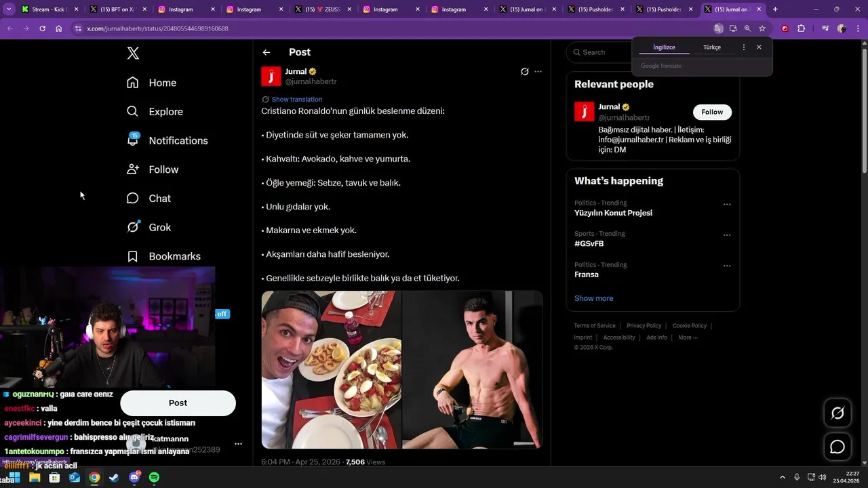The width and height of the screenshot is (868, 488).
Task: Click the Grok icon on the post
Action: 524,71
